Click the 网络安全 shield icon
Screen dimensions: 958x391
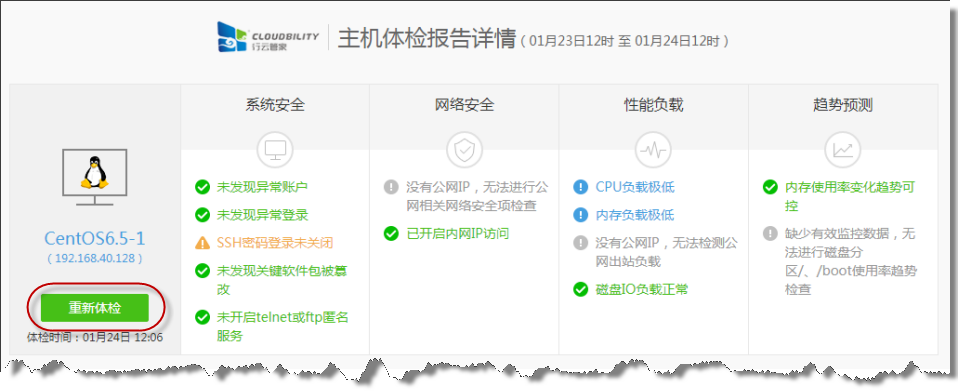464,149
